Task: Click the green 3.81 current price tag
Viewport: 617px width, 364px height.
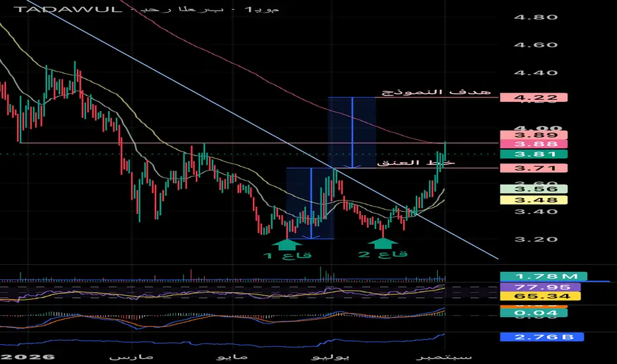Action: point(534,154)
